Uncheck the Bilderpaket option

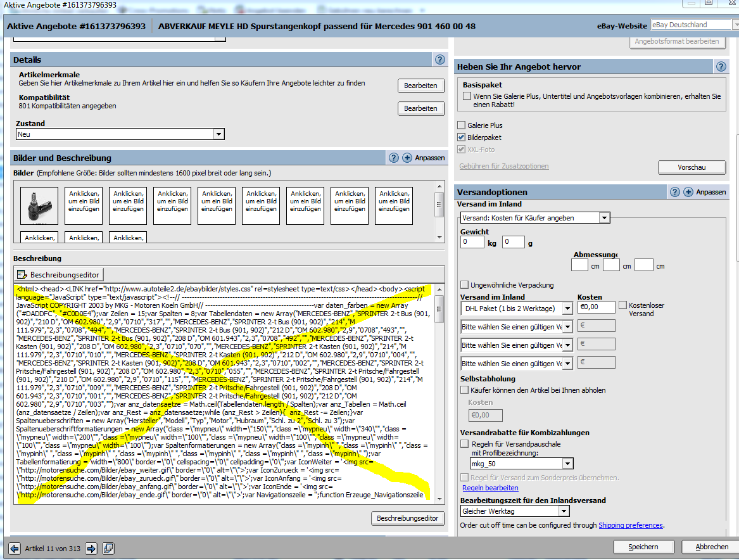pos(462,137)
